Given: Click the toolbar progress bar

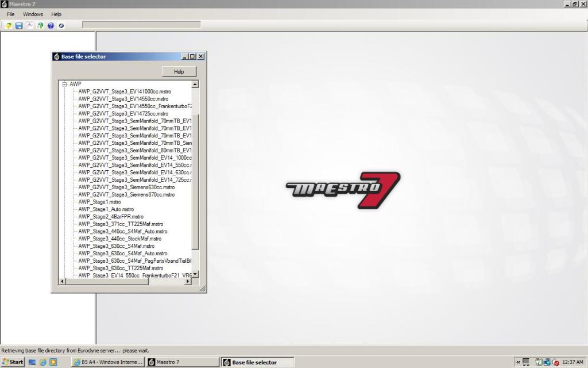Looking at the screenshot, I should tap(141, 25).
